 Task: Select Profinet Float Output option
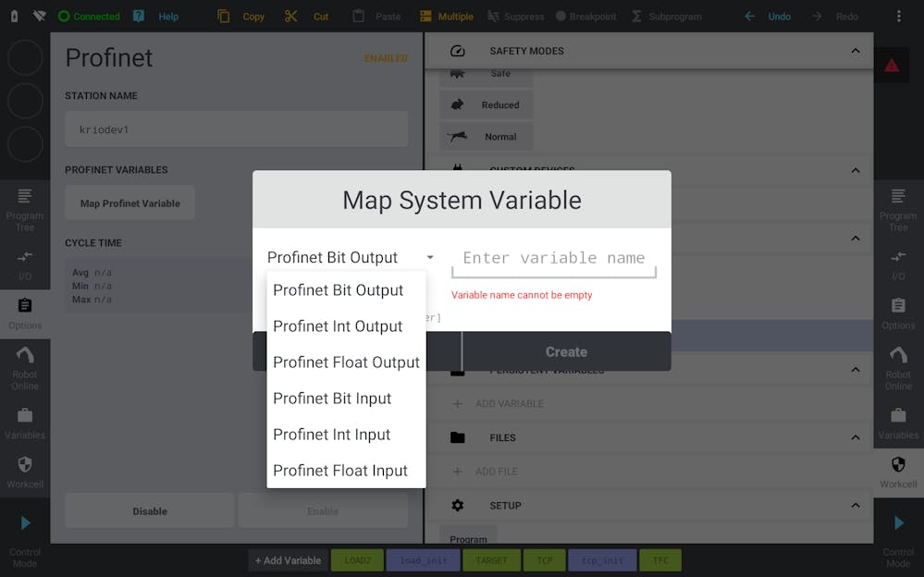(x=347, y=362)
